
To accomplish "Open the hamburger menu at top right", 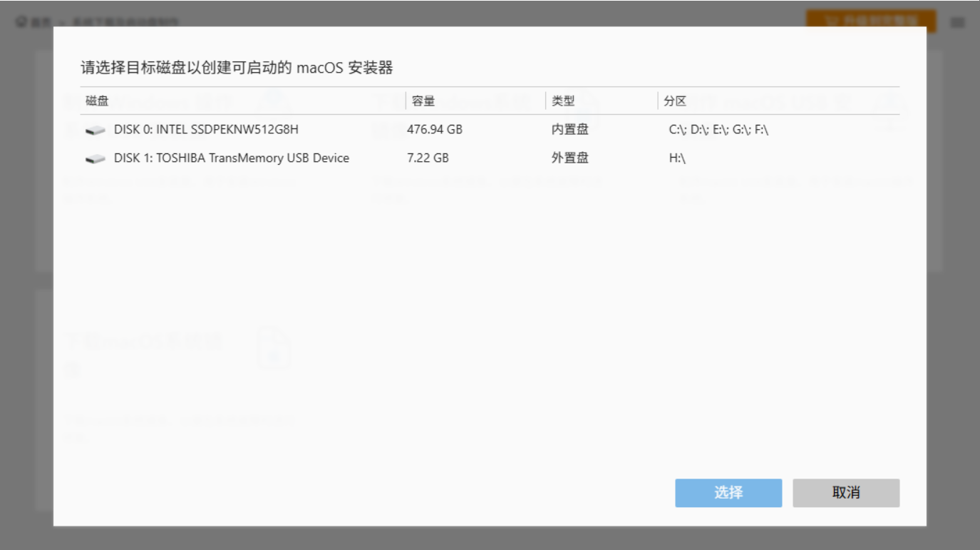I will [x=959, y=21].
